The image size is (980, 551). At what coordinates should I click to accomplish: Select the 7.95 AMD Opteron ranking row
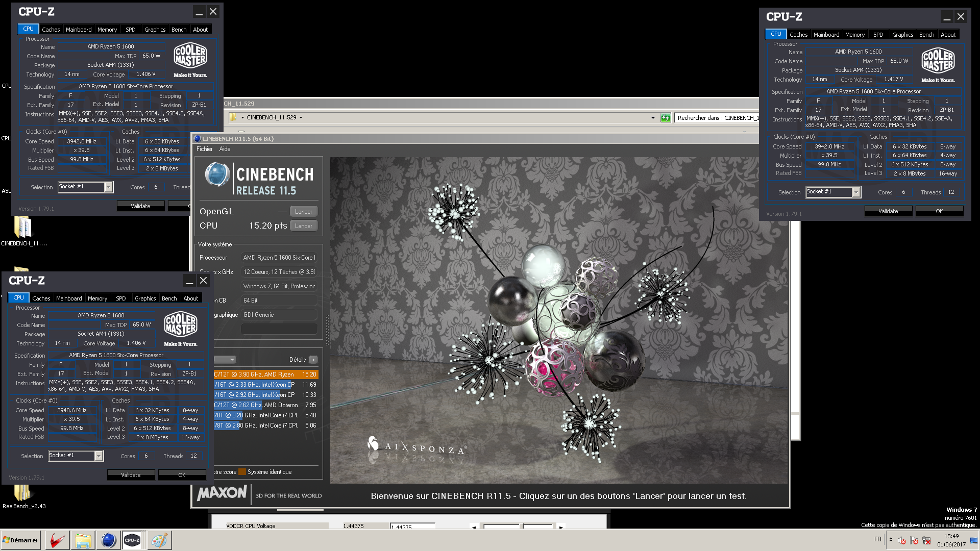(265, 405)
